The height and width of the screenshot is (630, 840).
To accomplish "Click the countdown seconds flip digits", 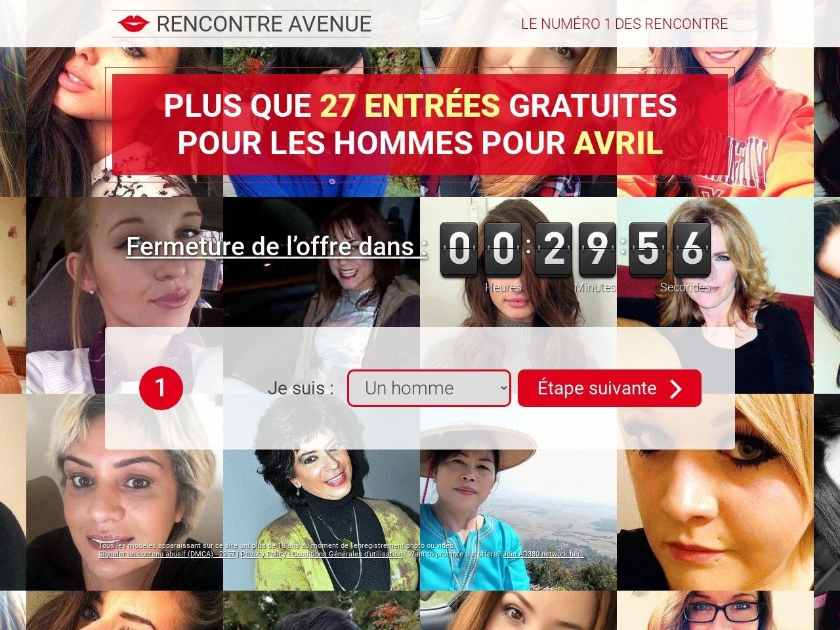I will 670,249.
